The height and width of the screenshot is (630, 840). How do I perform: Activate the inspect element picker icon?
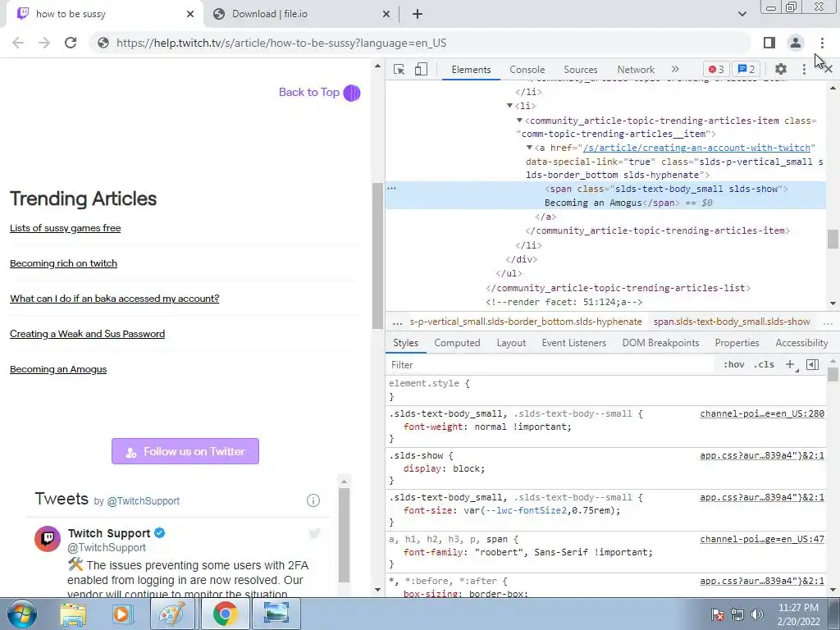click(x=399, y=70)
